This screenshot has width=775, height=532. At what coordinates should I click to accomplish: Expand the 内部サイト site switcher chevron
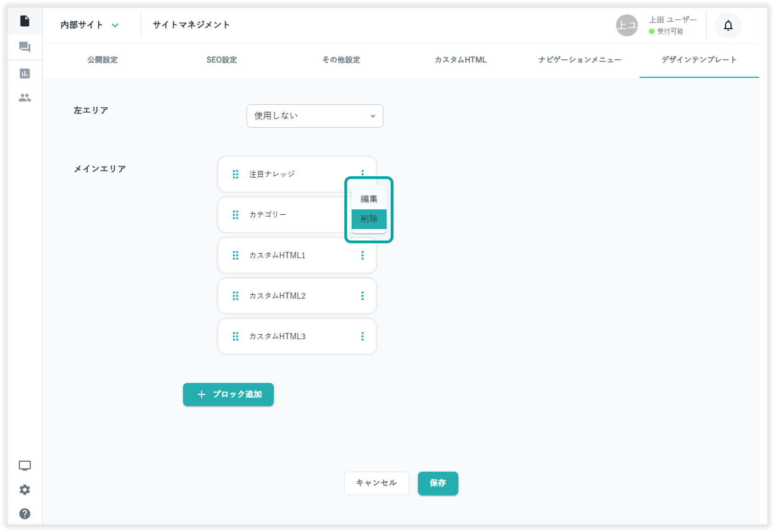pyautogui.click(x=115, y=25)
